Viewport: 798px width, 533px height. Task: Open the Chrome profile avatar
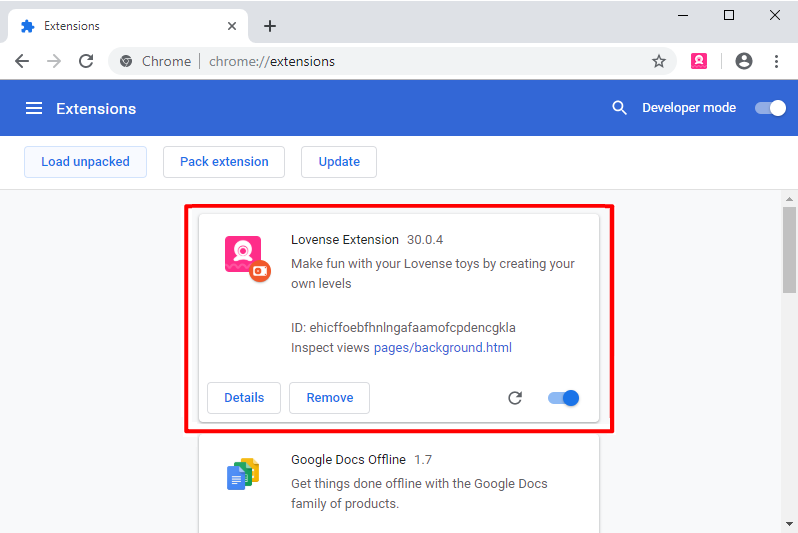coord(743,61)
